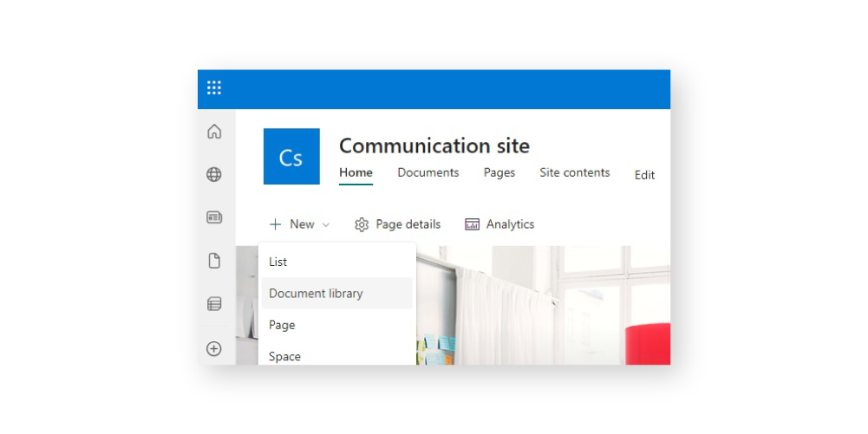Image resolution: width=868 pixels, height=434 pixels.
Task: Switch to the Home navigation tab
Action: click(x=356, y=172)
